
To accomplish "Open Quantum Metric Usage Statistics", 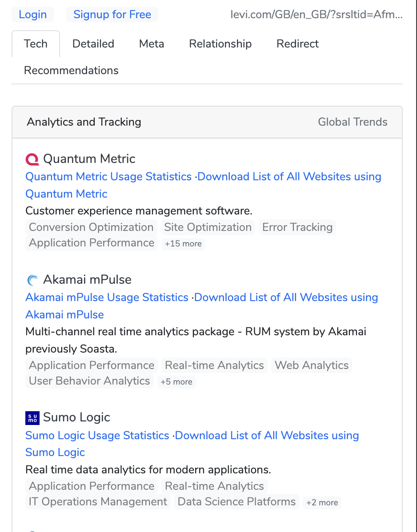I will pyautogui.click(x=108, y=176).
